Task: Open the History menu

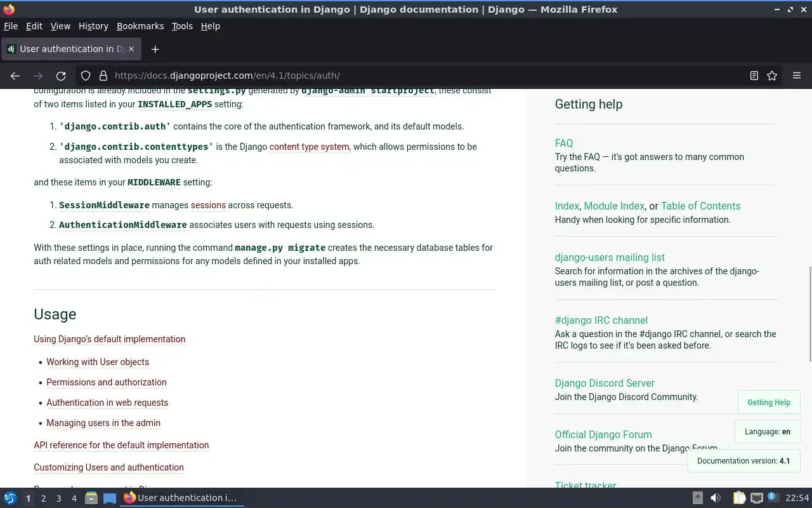Action: coord(93,26)
